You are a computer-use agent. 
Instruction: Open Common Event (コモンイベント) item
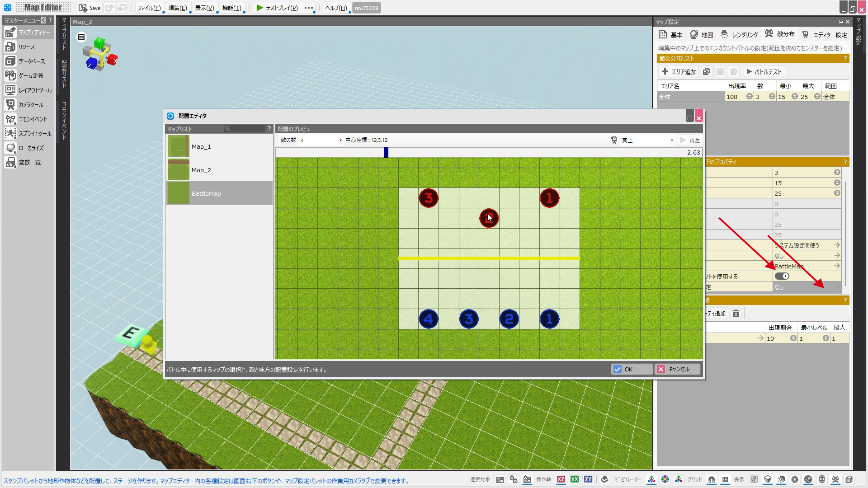pyautogui.click(x=27, y=119)
